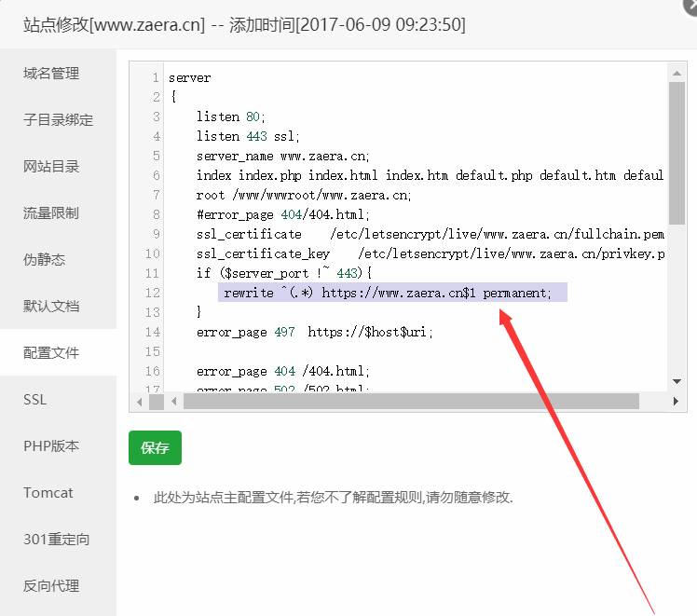Click line number 12 in the gutter
This screenshot has width=697, height=616.
(x=153, y=293)
